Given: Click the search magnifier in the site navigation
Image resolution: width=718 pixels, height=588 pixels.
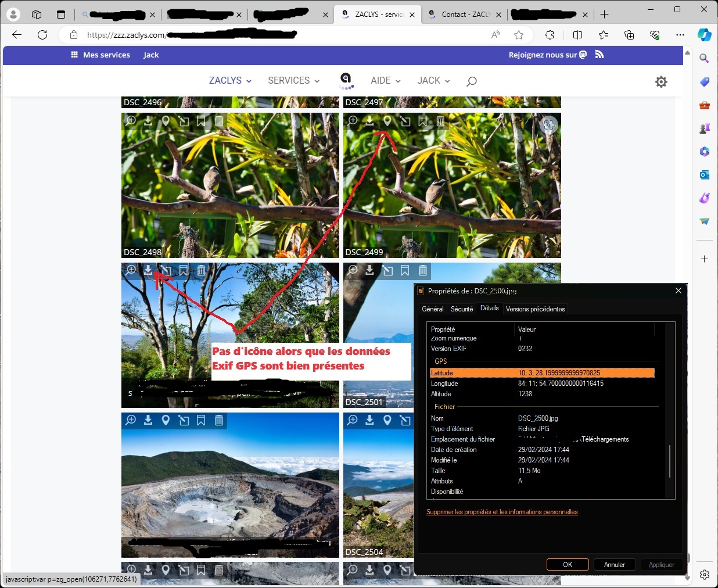Looking at the screenshot, I should (x=472, y=81).
